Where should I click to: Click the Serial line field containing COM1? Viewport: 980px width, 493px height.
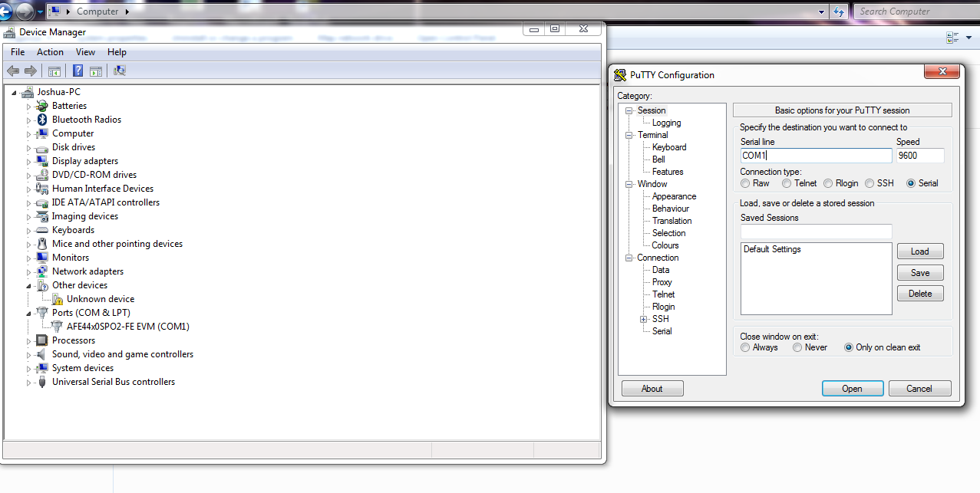tap(816, 156)
